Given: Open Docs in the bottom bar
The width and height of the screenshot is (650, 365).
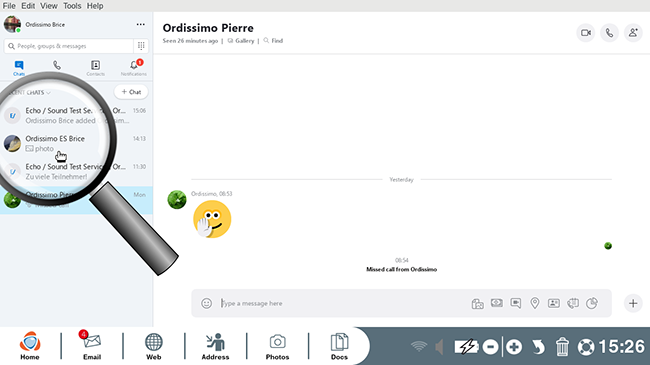Looking at the screenshot, I should [x=339, y=346].
